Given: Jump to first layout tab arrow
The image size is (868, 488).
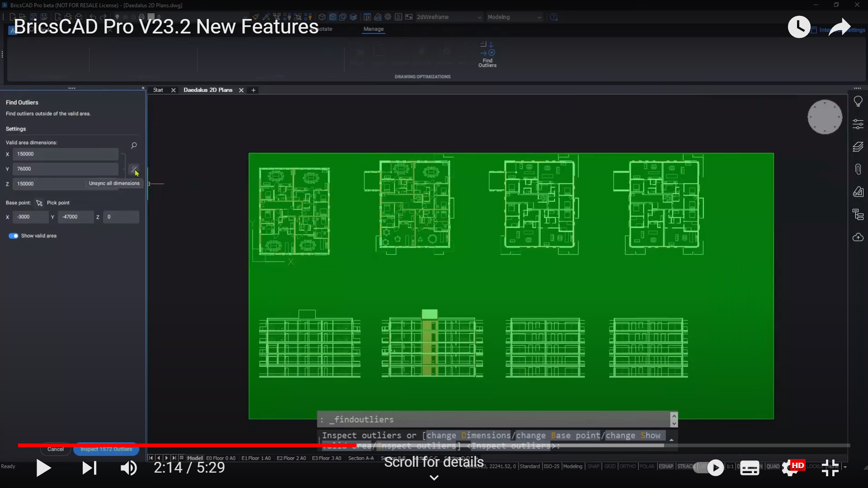Looking at the screenshot, I should coord(151,458).
